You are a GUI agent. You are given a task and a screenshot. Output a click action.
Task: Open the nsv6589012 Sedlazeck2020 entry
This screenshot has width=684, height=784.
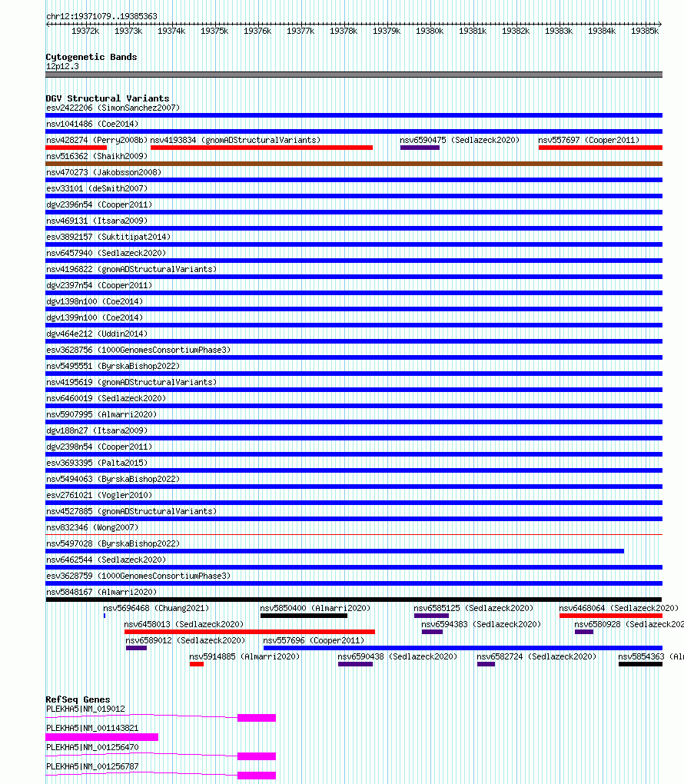coord(185,640)
